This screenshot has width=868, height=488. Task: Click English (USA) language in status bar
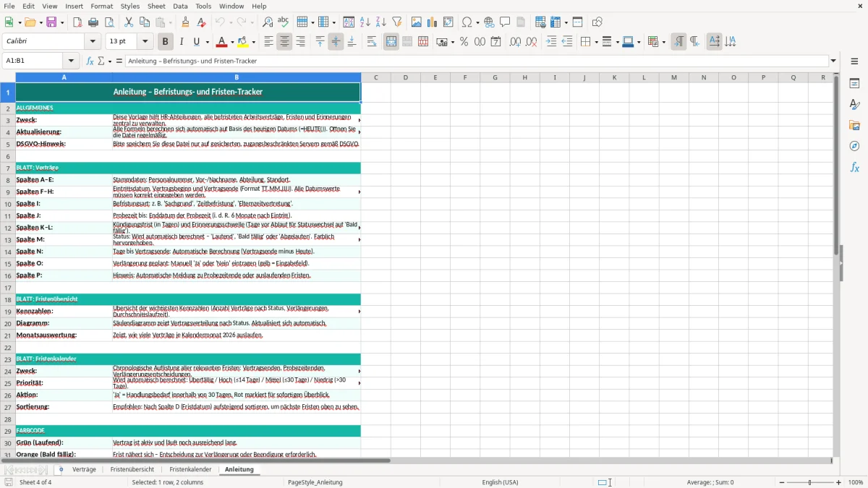[500, 482]
